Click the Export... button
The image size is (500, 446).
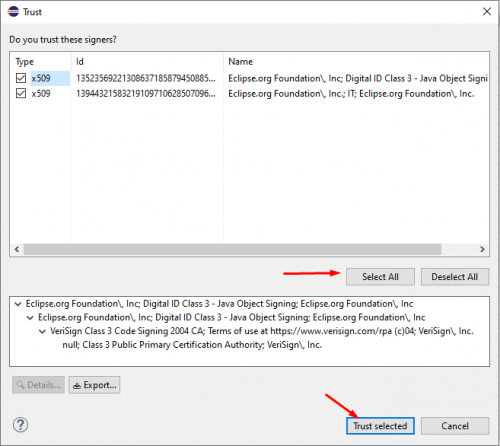click(94, 385)
